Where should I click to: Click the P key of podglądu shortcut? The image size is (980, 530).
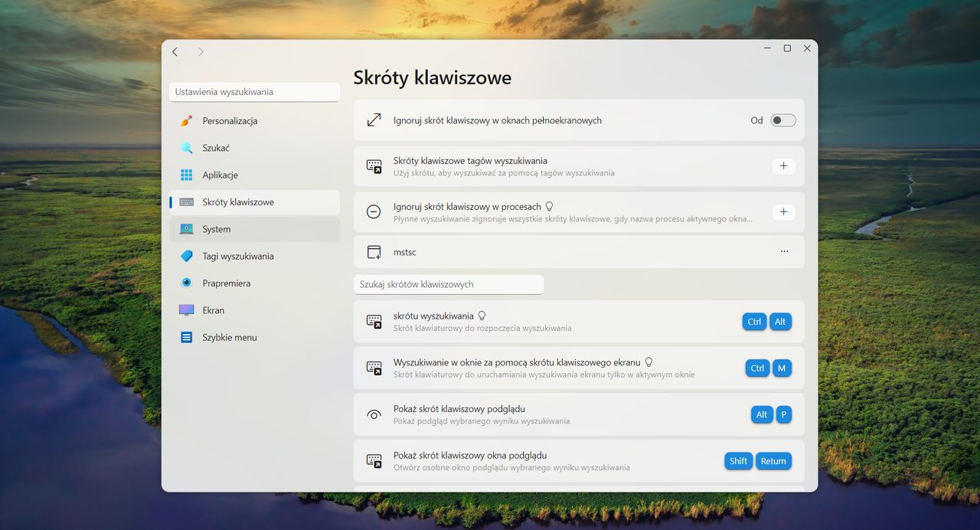783,415
